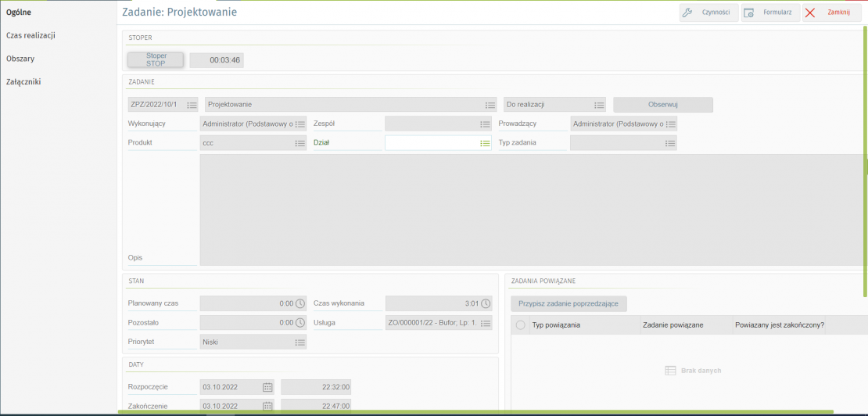Click the Obserwuj button
This screenshot has width=868, height=416.
tap(662, 105)
